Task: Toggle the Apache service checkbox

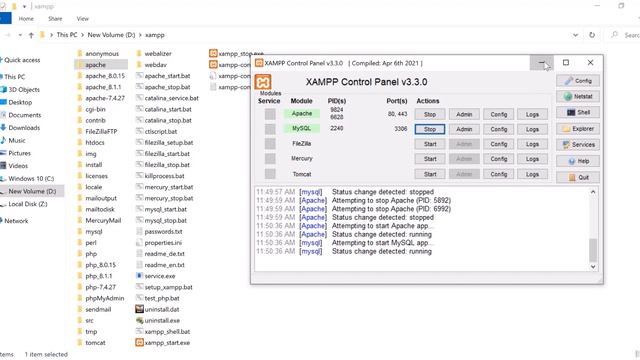Action: pyautogui.click(x=270, y=114)
